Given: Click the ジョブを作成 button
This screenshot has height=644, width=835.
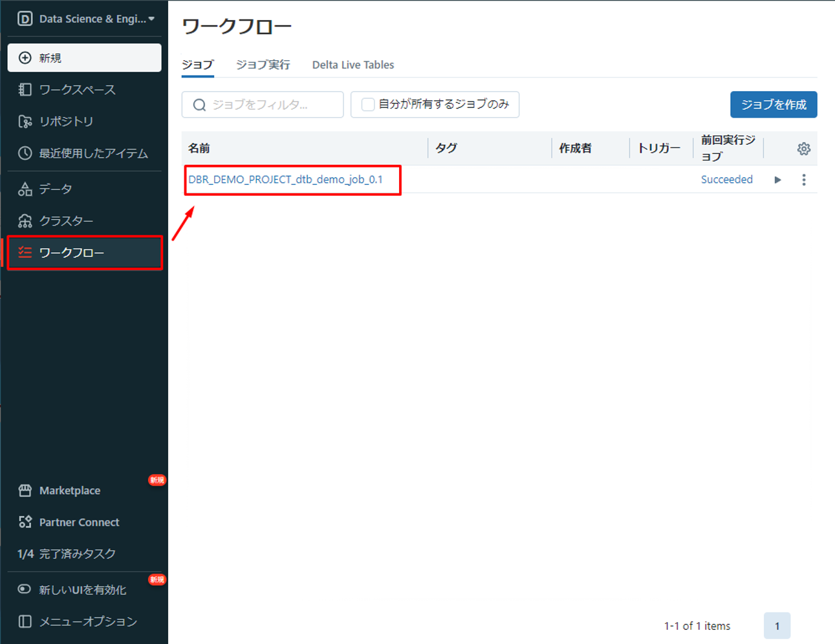Looking at the screenshot, I should 774,105.
